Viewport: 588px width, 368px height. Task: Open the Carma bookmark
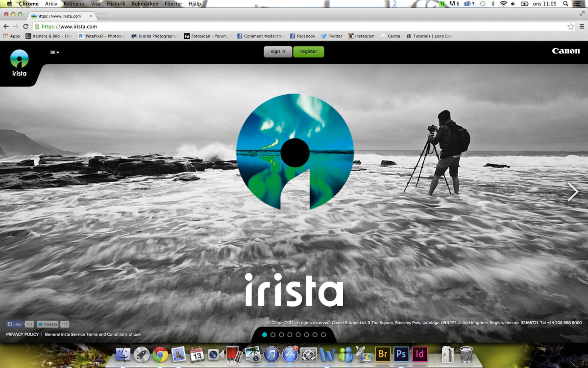click(391, 36)
